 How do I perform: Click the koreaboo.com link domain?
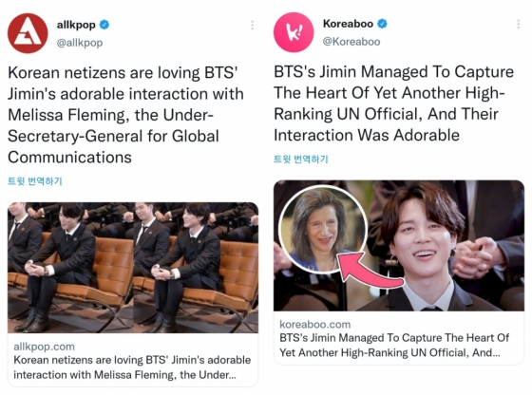[x=314, y=325]
